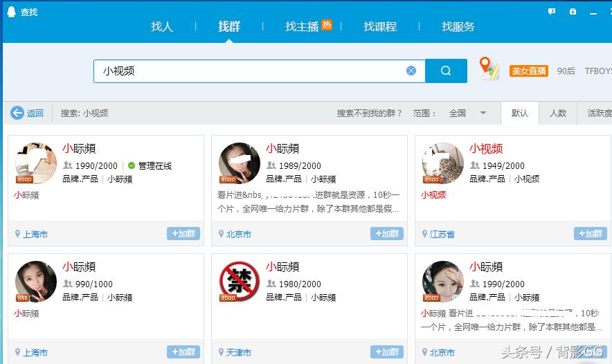Click the 上海市 location link in first card
Screen dimensions: 612x364
coord(35,234)
